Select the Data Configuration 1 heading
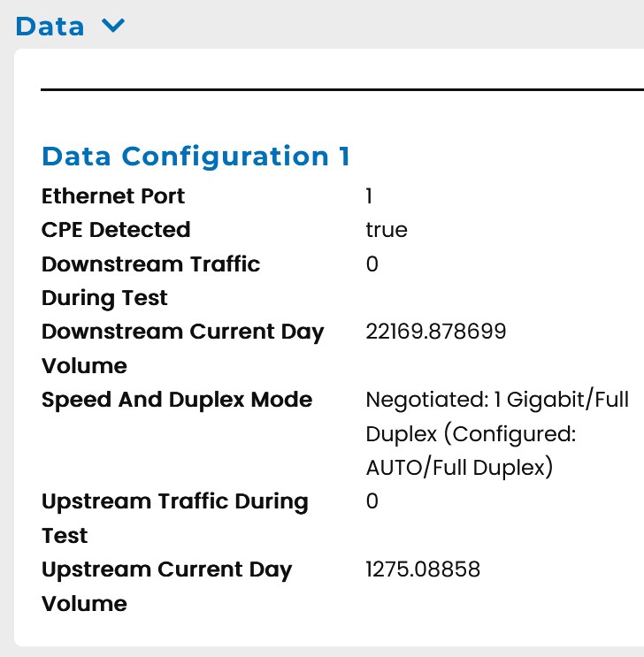Image resolution: width=644 pixels, height=657 pixels. 195,157
